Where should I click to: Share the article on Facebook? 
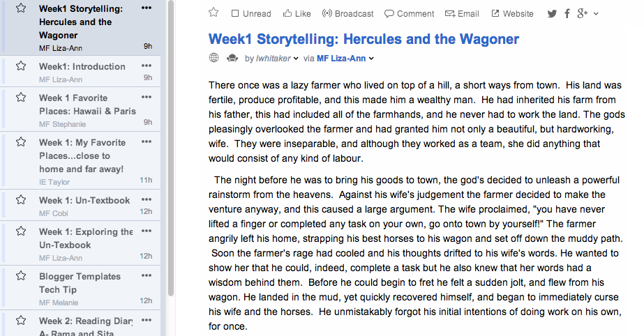coord(567,14)
